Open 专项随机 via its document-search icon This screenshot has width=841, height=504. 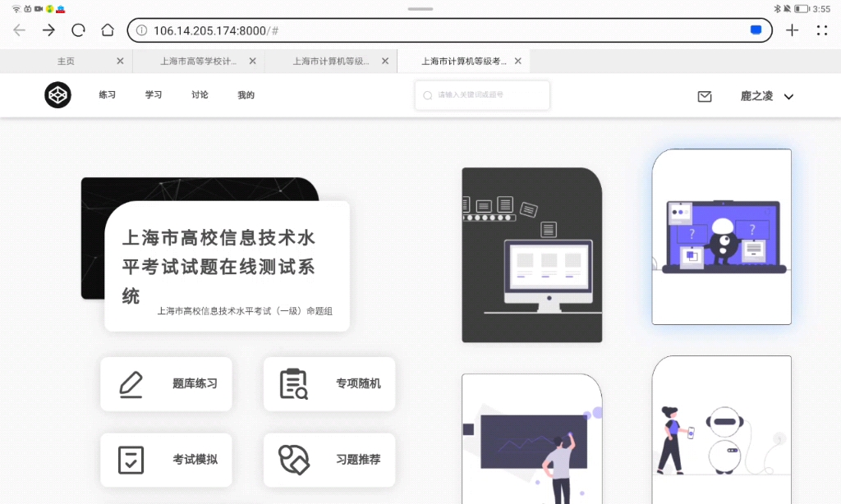(x=292, y=383)
